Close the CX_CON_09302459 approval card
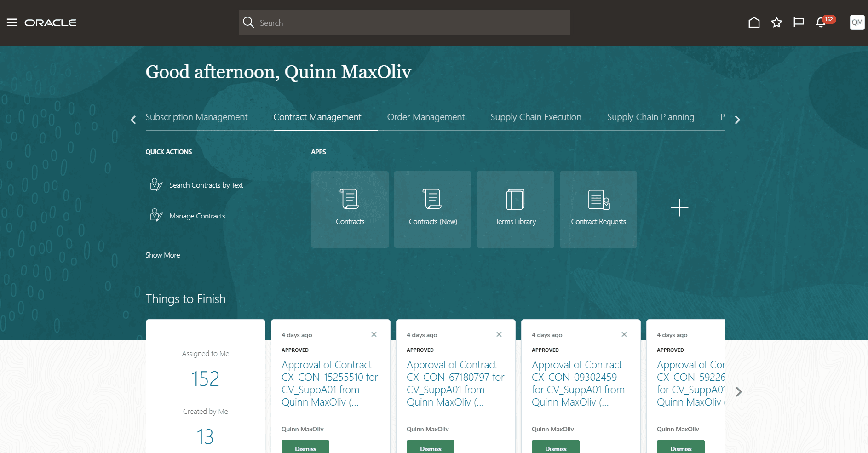868x453 pixels. coord(624,334)
